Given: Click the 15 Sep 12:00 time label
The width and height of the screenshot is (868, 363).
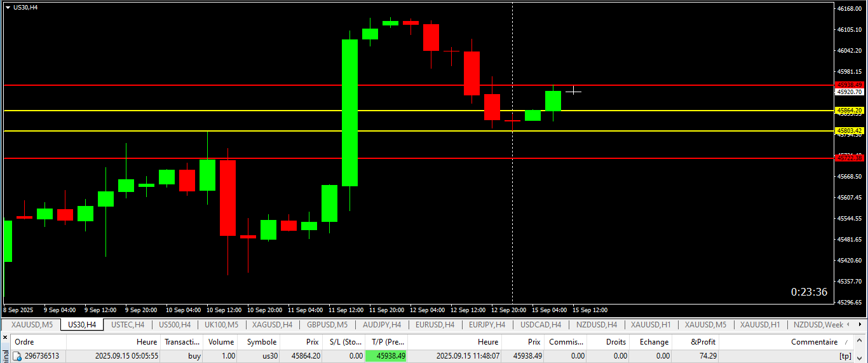Looking at the screenshot, I should tap(590, 310).
